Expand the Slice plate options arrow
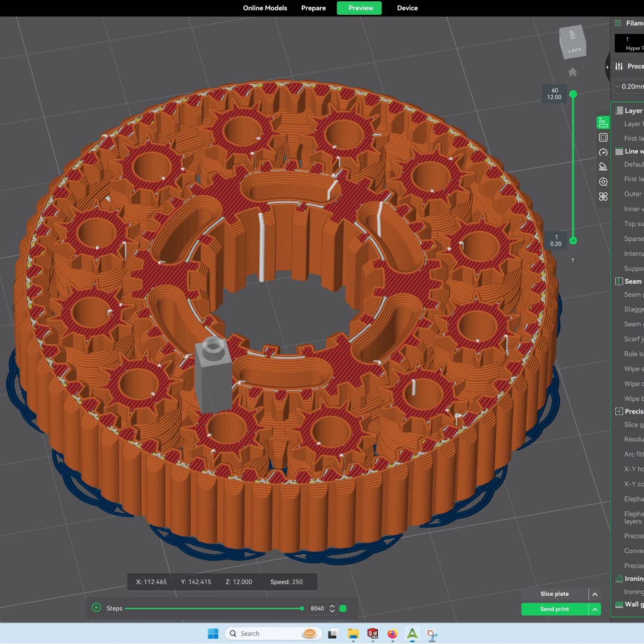This screenshot has width=644, height=644. [x=595, y=594]
